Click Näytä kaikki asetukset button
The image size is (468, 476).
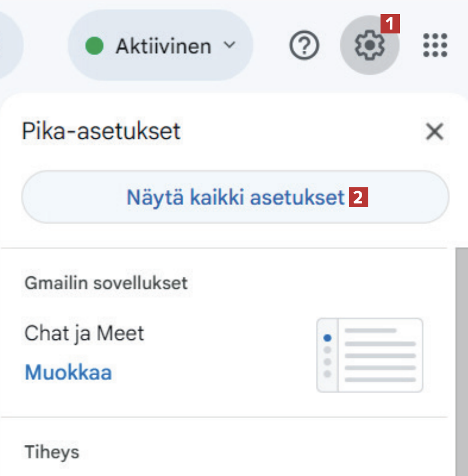235,197
